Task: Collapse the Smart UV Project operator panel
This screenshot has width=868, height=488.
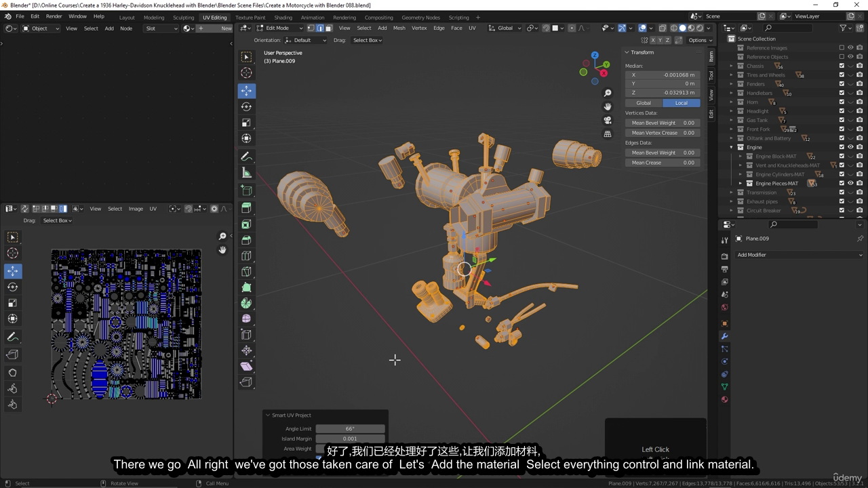Action: (267, 415)
